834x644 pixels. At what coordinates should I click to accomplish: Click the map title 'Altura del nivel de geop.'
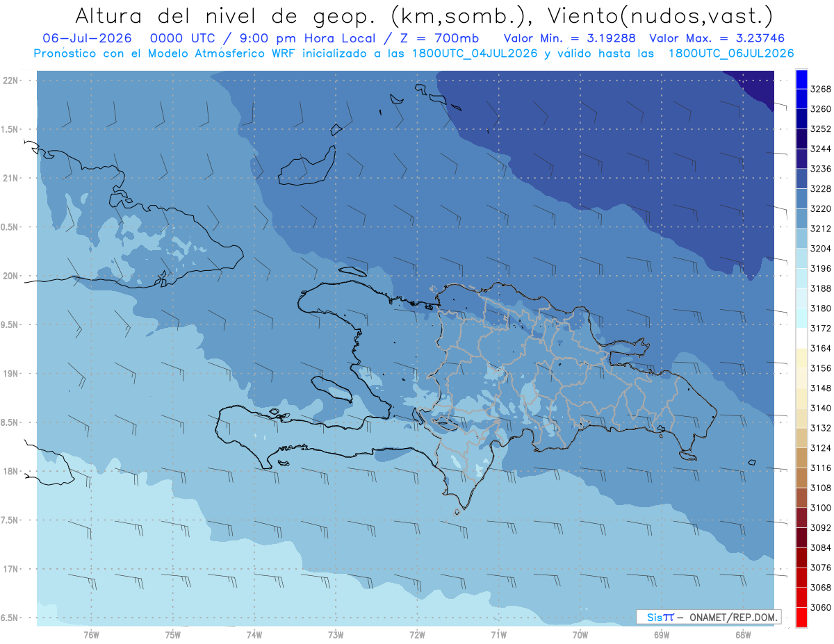224,15
